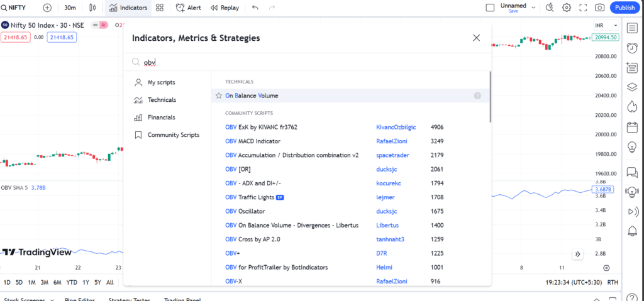Image resolution: width=644 pixels, height=301 pixels.
Task: Select OBV ExK by KIVANC fr3762 script
Action: pyautogui.click(x=261, y=128)
